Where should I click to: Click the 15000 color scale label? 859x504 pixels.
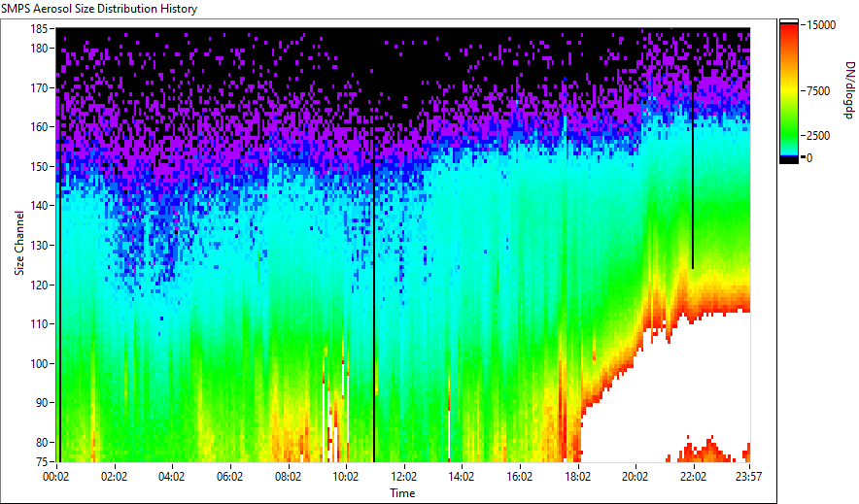[x=821, y=24]
